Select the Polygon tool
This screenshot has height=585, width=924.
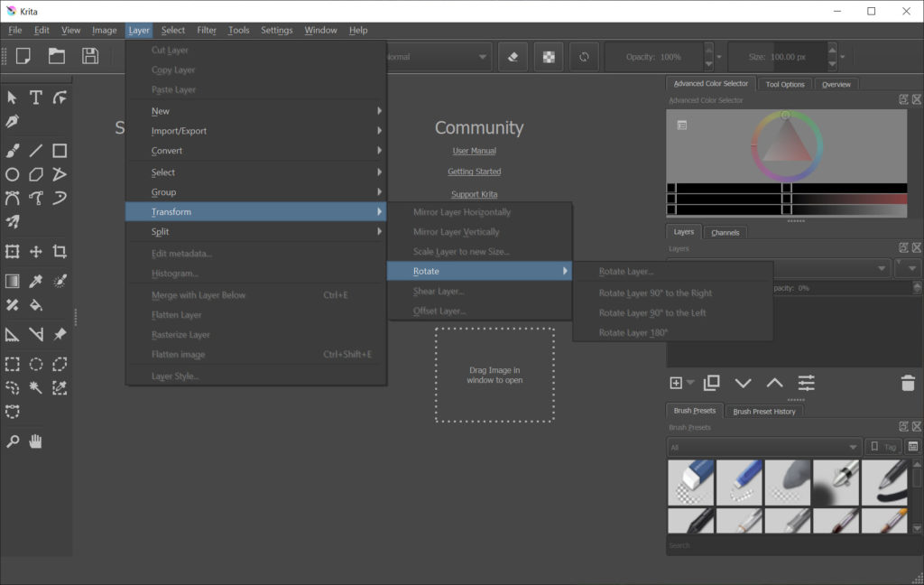pos(36,174)
